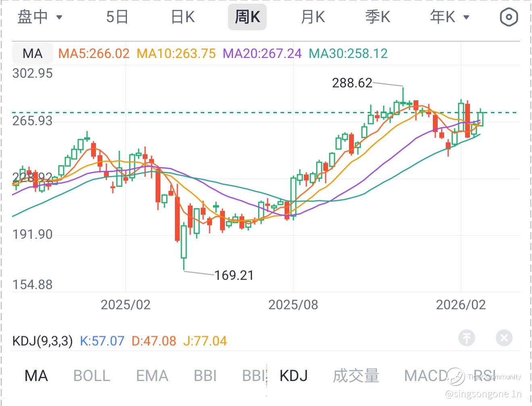The height and width of the screenshot is (406, 532).
Task: Click the MA10:263.75 readout
Action: pyautogui.click(x=176, y=53)
